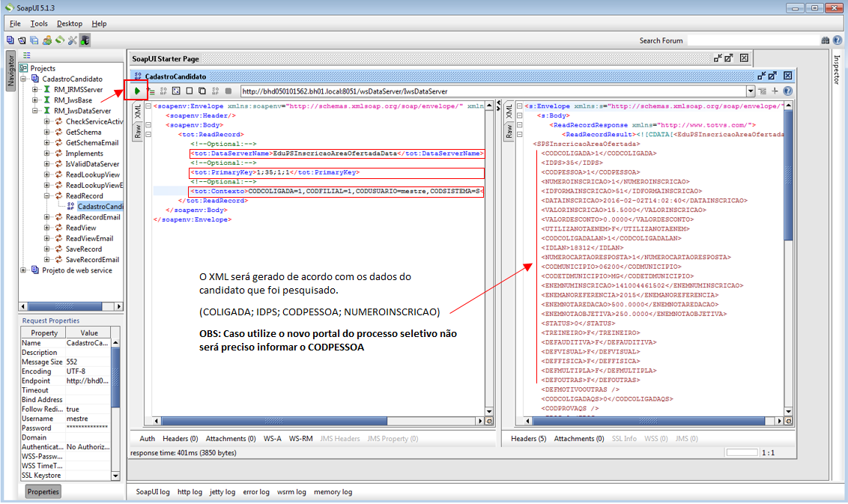Toggle the proxy server icon in main toolbar
The height and width of the screenshot is (504, 848).
click(x=85, y=40)
